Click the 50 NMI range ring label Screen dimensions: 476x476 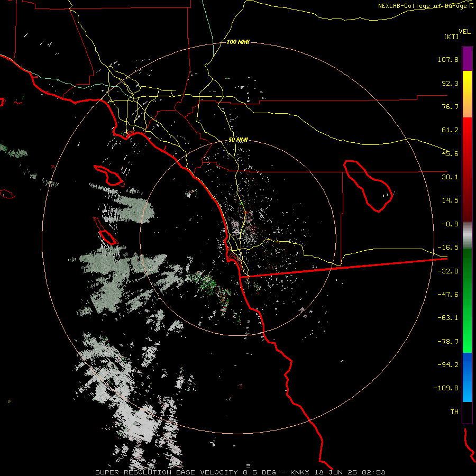(238, 140)
